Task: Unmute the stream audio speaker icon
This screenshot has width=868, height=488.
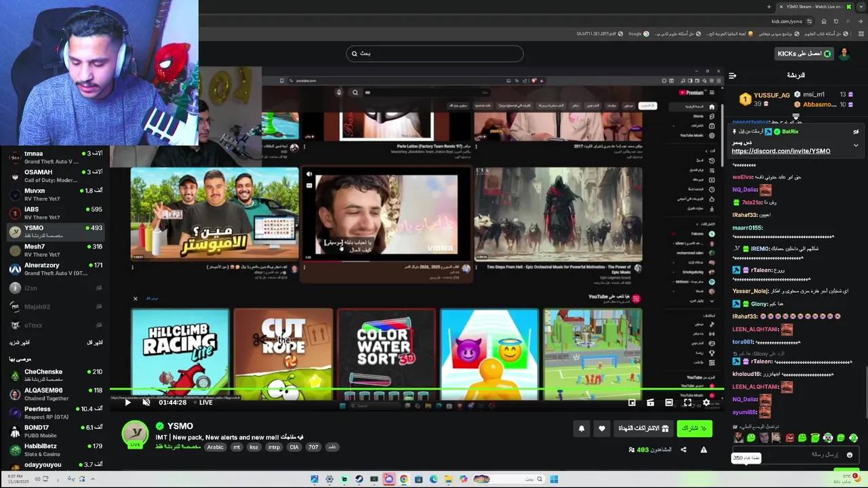Action: click(x=146, y=403)
